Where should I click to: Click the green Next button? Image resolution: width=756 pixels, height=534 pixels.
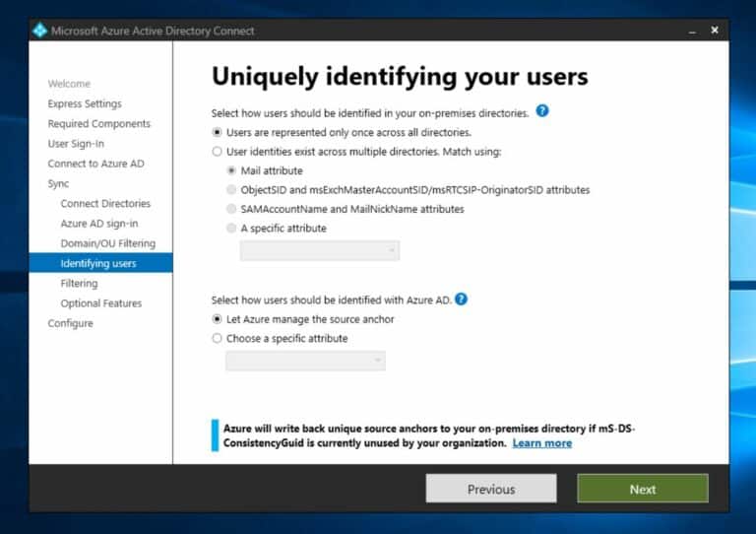(643, 488)
